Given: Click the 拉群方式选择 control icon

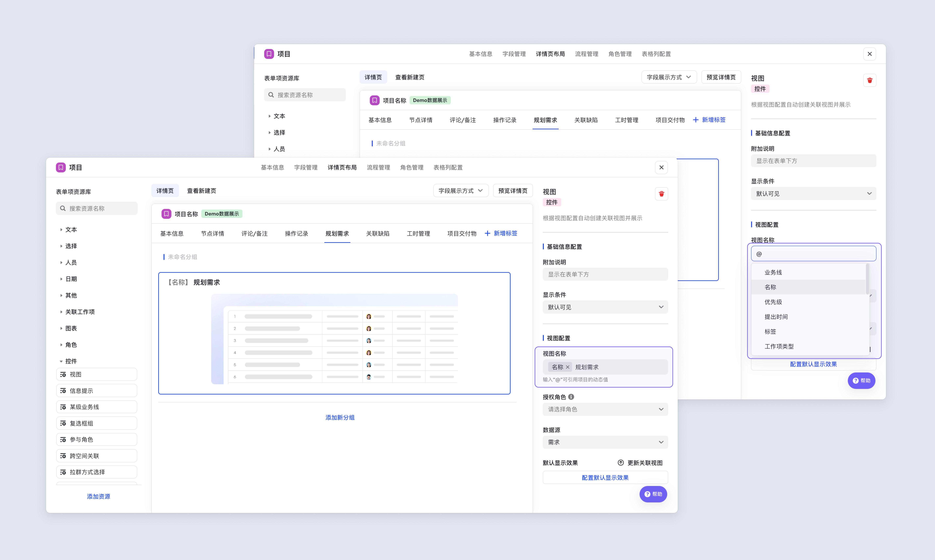Looking at the screenshot, I should tap(63, 472).
